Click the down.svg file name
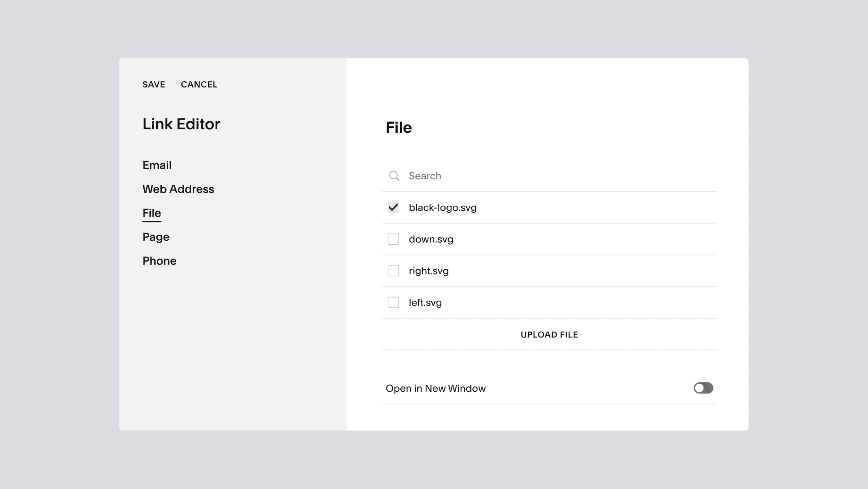The image size is (868, 489). [x=431, y=239]
